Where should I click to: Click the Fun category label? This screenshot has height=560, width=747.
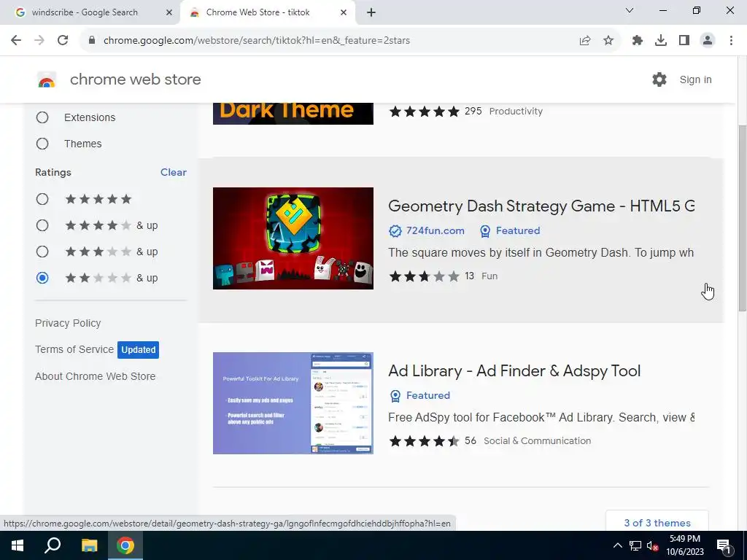tap(489, 276)
